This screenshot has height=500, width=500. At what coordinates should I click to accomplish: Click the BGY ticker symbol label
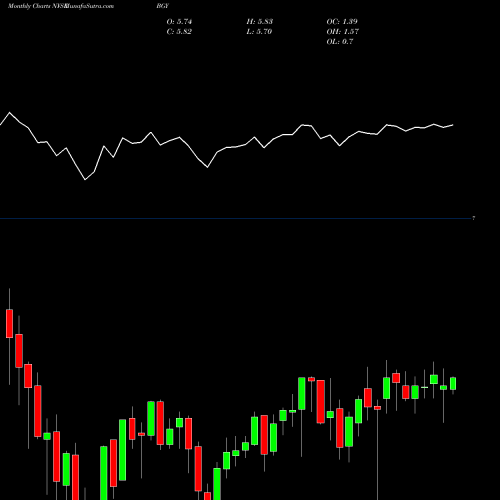click(162, 6)
